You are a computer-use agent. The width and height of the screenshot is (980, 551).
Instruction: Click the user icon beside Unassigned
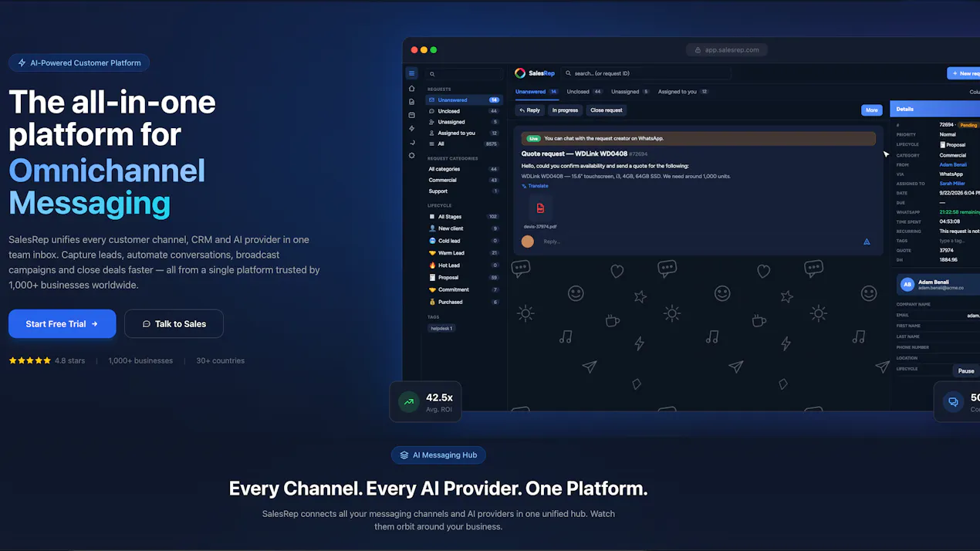click(432, 122)
